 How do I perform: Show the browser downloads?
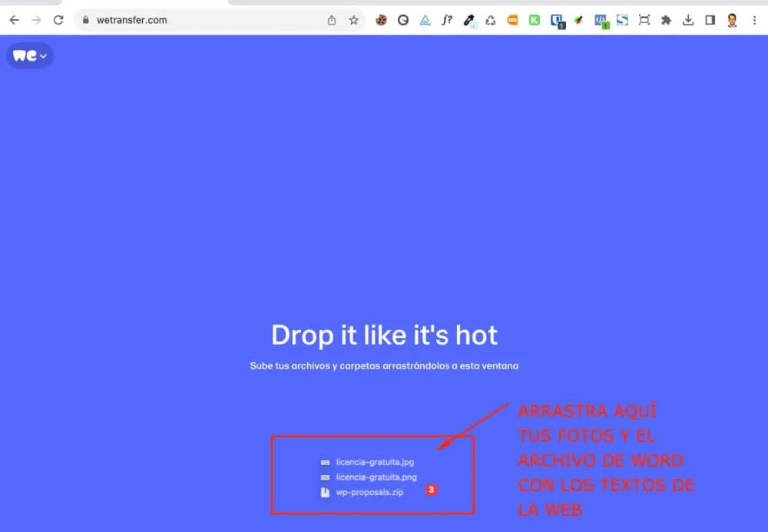click(x=688, y=20)
